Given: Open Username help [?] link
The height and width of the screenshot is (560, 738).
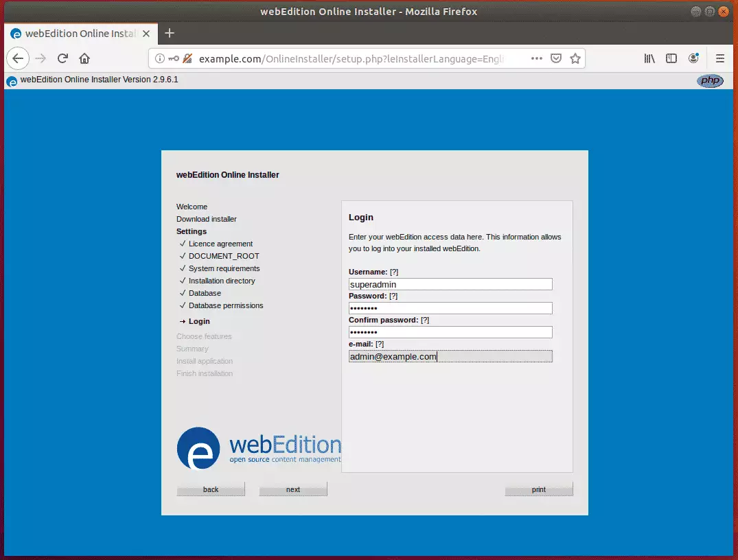Looking at the screenshot, I should point(394,272).
